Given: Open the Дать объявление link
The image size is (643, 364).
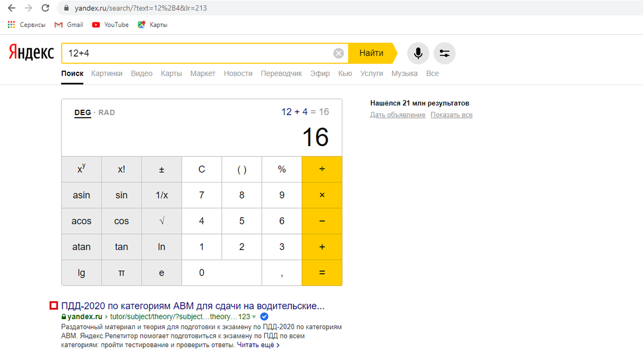Looking at the screenshot, I should click(398, 115).
